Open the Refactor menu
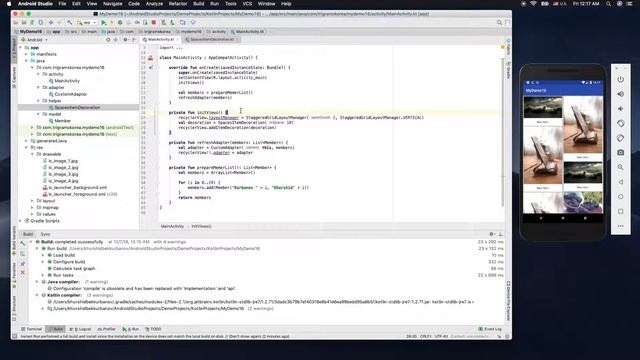Image resolution: width=640 pixels, height=360 pixels. click(x=178, y=4)
